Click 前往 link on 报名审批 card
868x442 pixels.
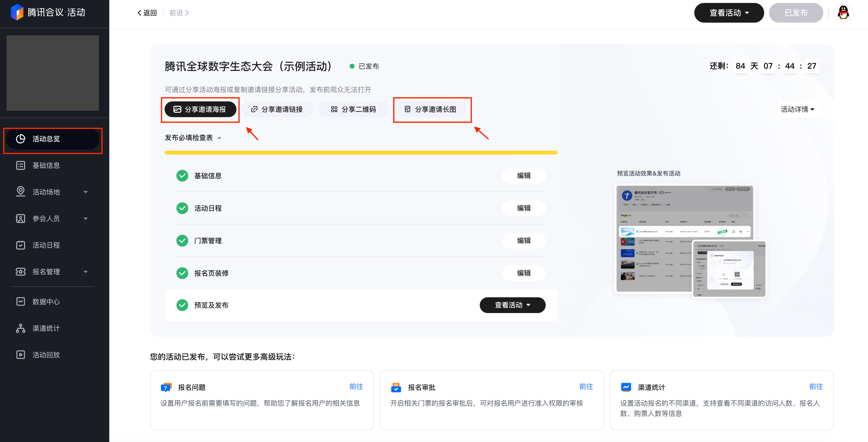click(586, 386)
